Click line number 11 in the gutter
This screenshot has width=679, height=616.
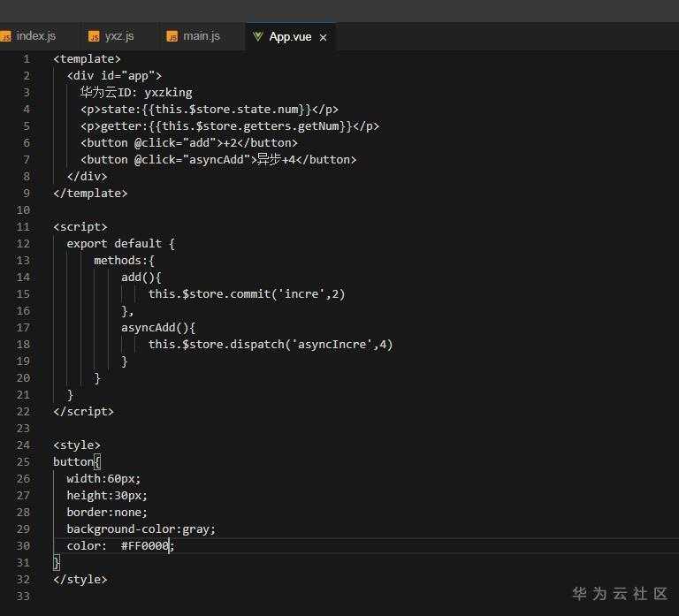(x=23, y=227)
